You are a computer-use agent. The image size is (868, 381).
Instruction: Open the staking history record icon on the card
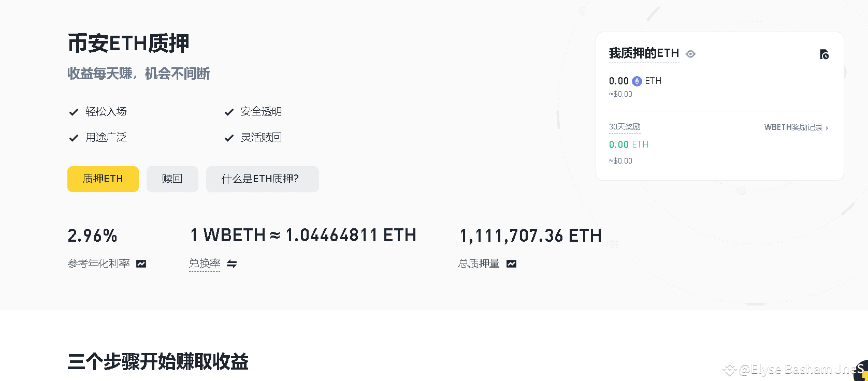point(824,54)
